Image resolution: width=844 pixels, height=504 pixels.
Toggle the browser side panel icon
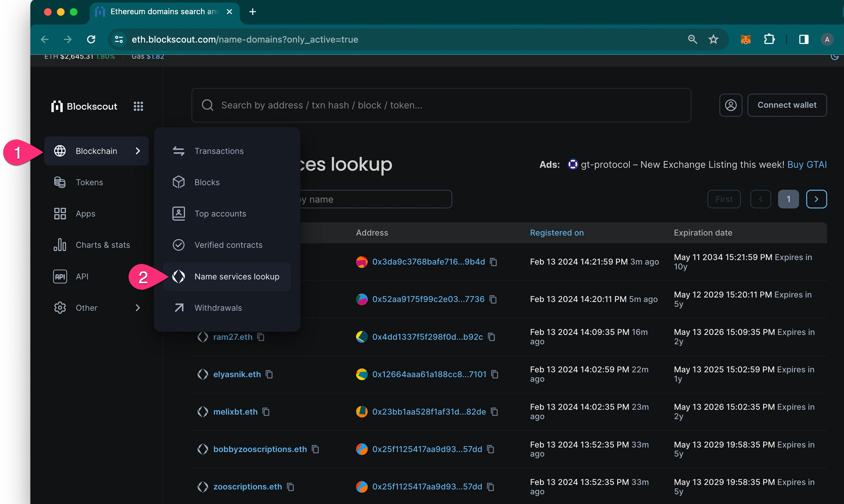804,39
